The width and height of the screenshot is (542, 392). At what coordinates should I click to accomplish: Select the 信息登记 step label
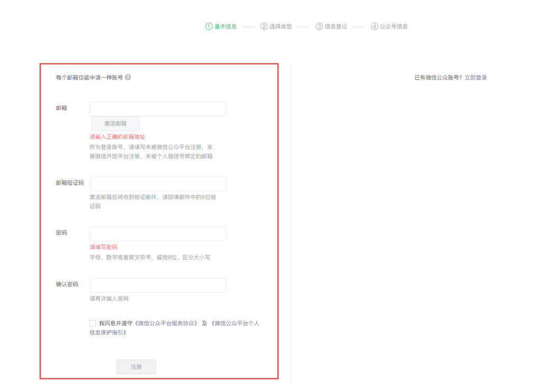click(336, 26)
